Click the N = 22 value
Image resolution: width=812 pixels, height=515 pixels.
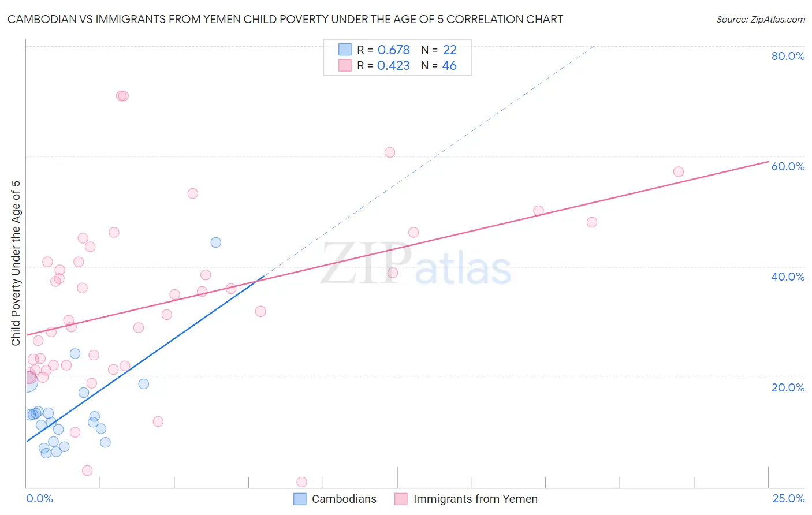(439, 50)
